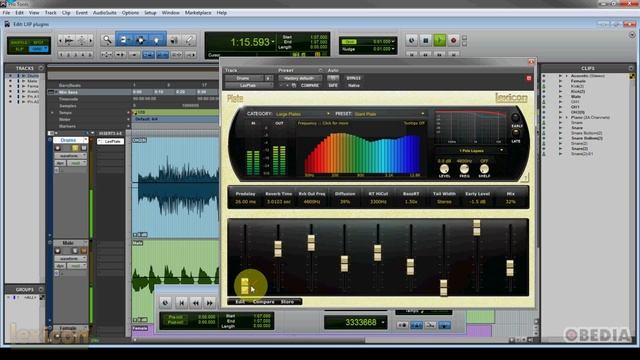Click the red target button in plugin header

tap(529, 78)
